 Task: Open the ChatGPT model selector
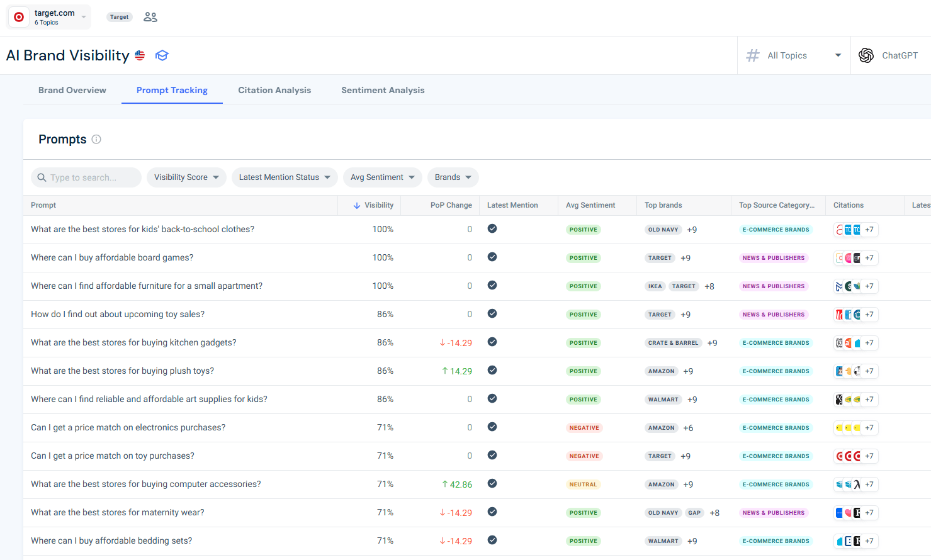pos(891,55)
